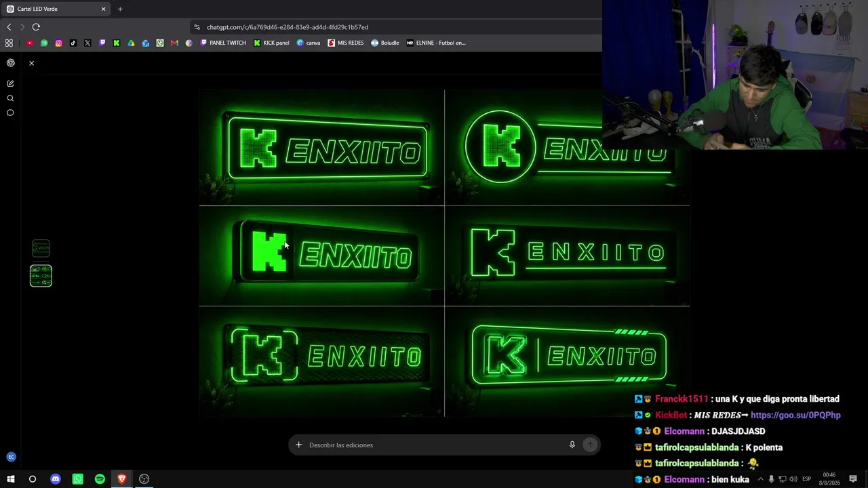Open the TikTok bookmark icon
The height and width of the screenshot is (488, 868).
coord(73,43)
